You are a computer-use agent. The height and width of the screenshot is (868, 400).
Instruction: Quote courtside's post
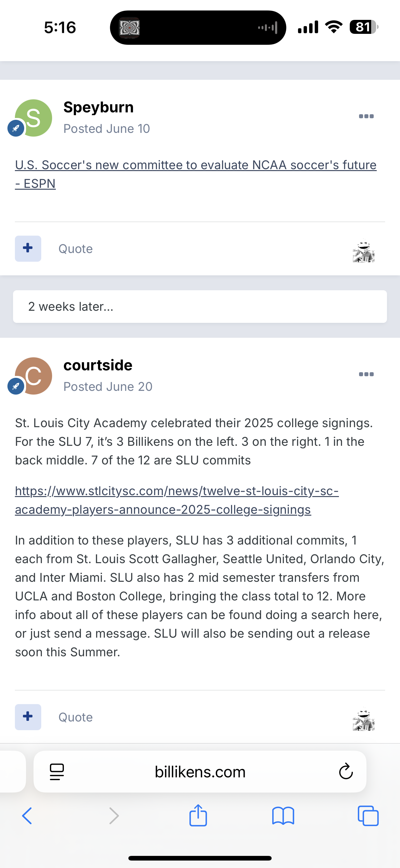75,717
